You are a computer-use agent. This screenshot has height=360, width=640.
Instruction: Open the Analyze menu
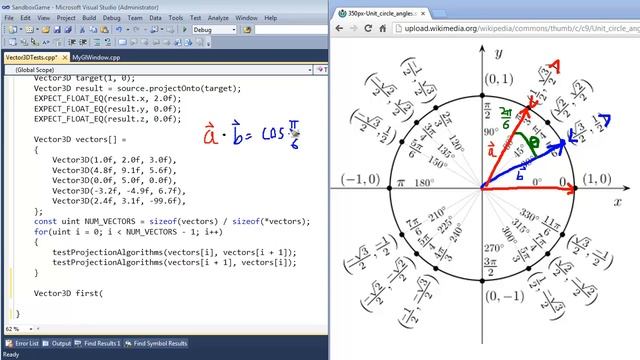coord(218,18)
